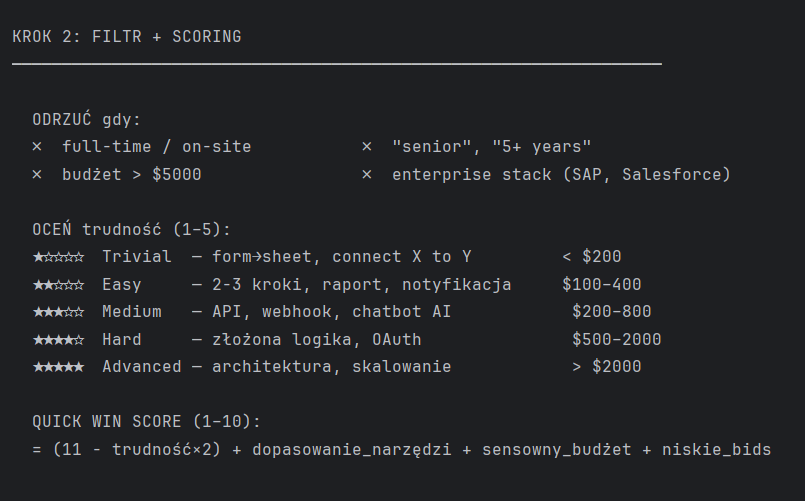
Task: Click the "ODRZUĆ gdy:" section label
Action: 87,119
